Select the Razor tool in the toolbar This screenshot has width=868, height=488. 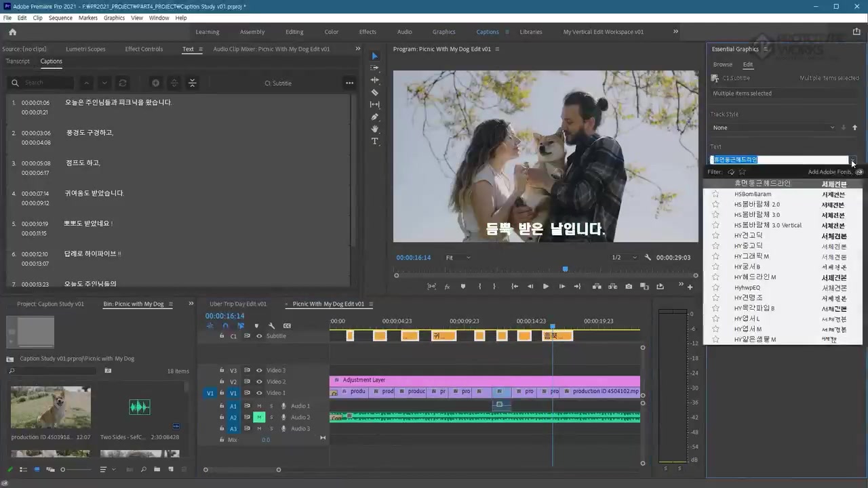[375, 92]
